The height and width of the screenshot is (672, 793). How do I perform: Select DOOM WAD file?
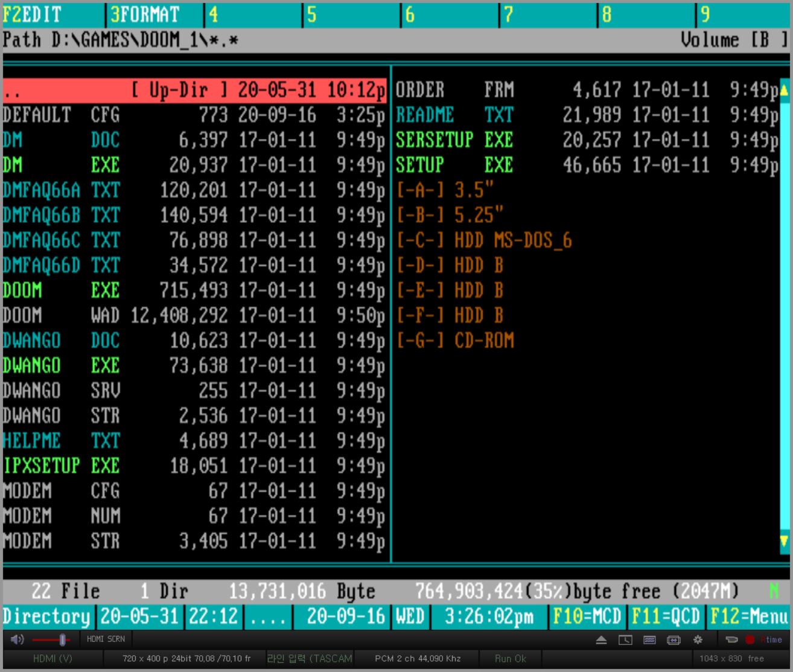pyautogui.click(x=194, y=315)
